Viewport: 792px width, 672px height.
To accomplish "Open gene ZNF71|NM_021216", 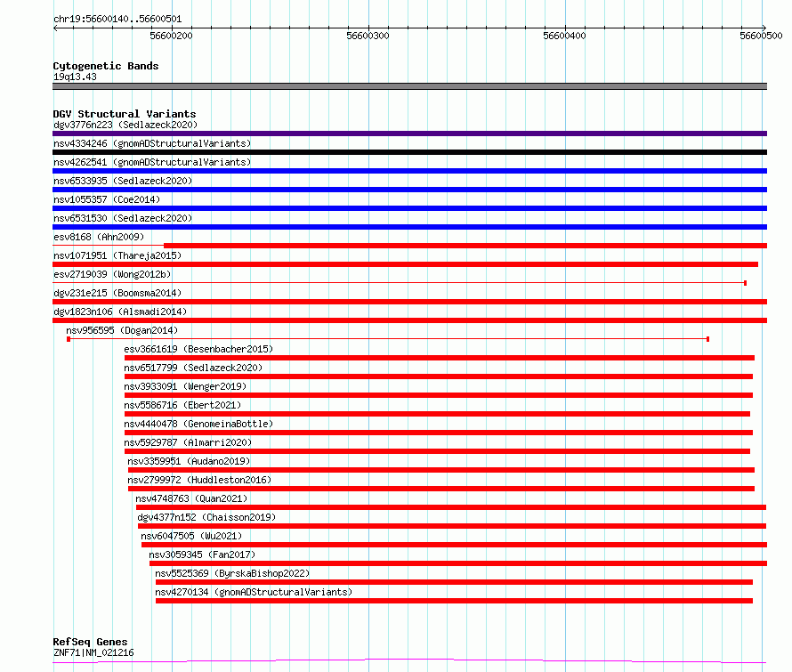I will point(93,652).
